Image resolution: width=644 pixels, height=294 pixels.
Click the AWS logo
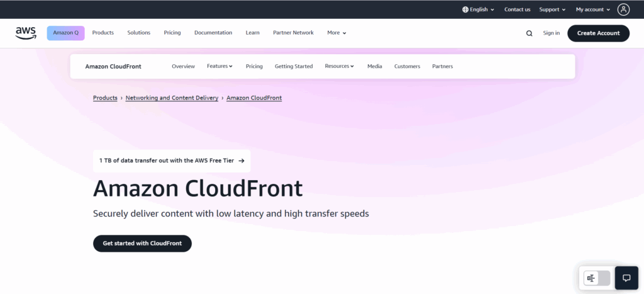tap(26, 33)
